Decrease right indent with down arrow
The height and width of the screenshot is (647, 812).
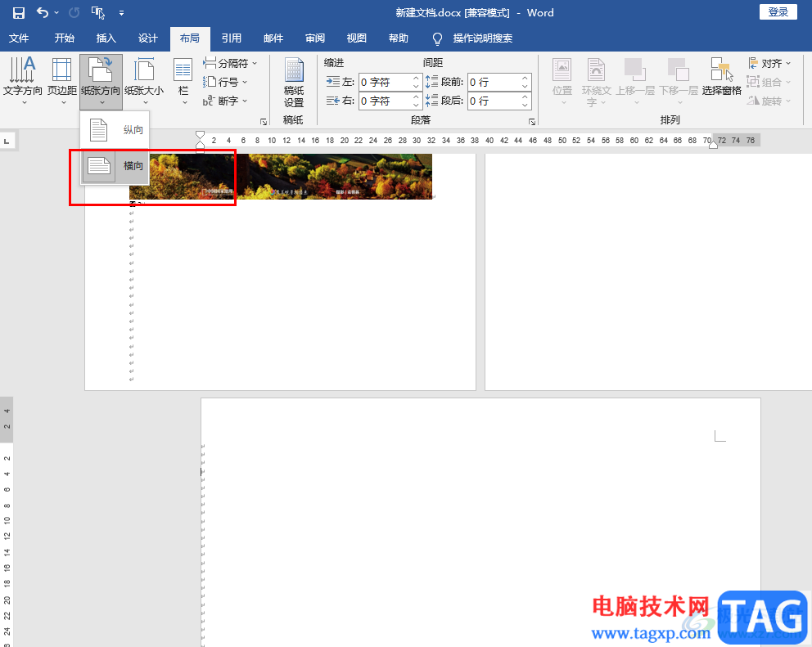tap(417, 105)
